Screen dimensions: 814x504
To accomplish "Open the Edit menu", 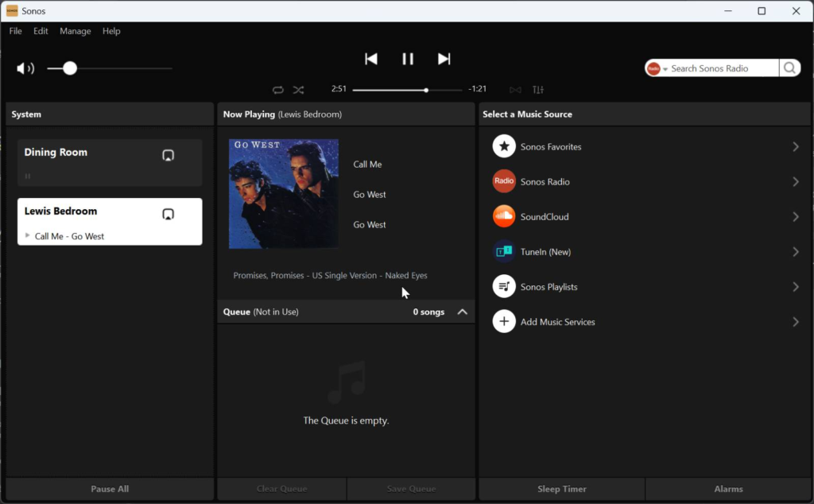I will (41, 31).
